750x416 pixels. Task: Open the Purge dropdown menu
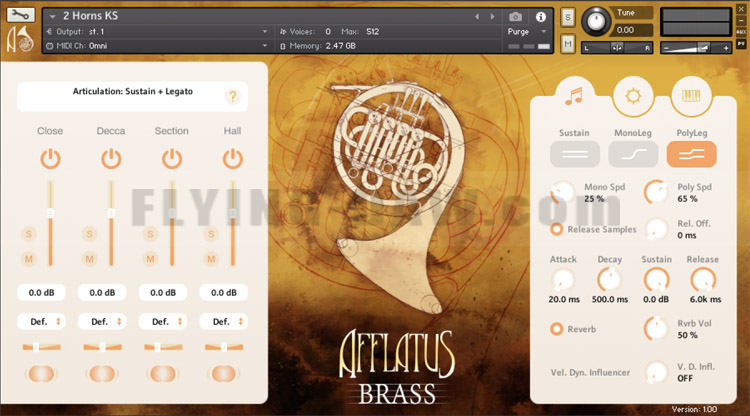[x=527, y=32]
